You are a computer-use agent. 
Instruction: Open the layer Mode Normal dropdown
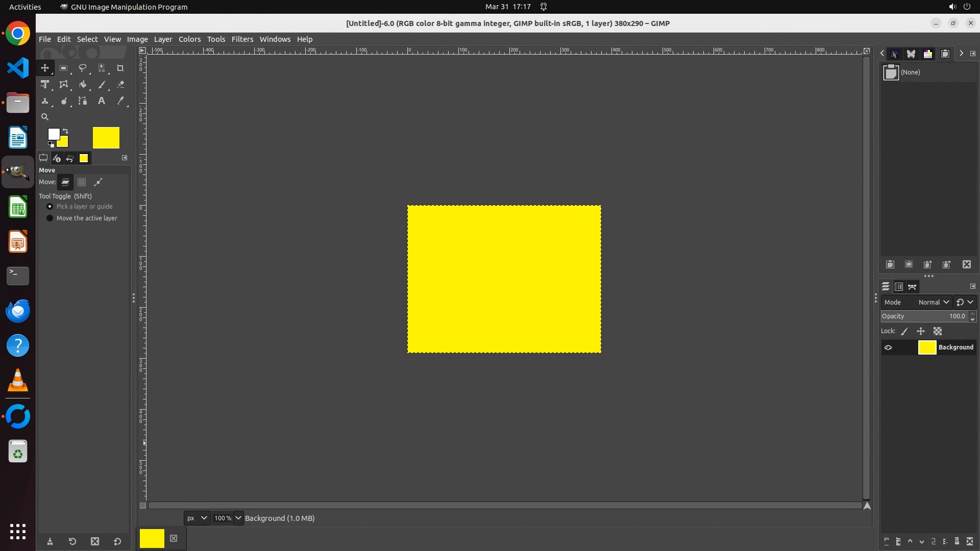coord(933,302)
